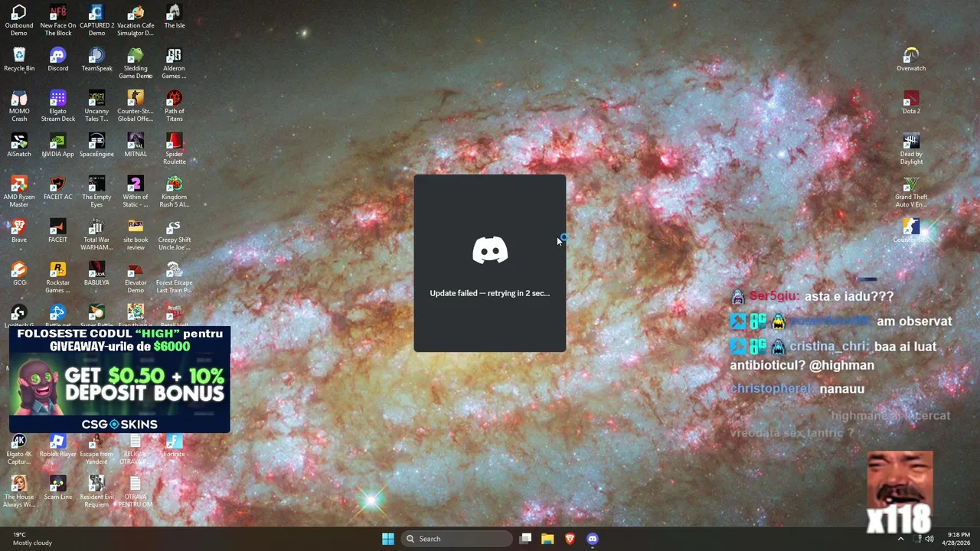The height and width of the screenshot is (551, 980).
Task: Select the FACEIT desktop icon
Action: (58, 231)
